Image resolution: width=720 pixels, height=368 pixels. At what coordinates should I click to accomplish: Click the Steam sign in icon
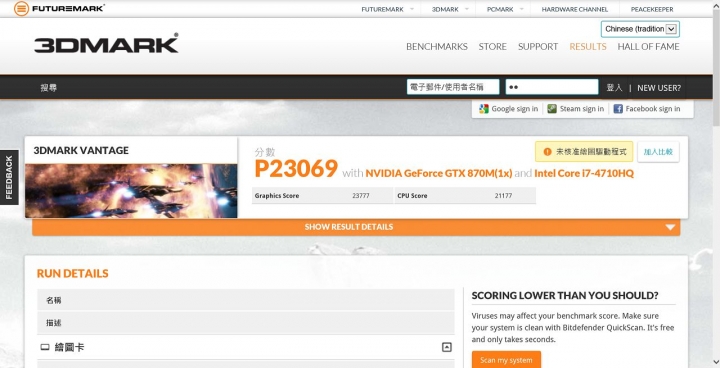(x=552, y=109)
